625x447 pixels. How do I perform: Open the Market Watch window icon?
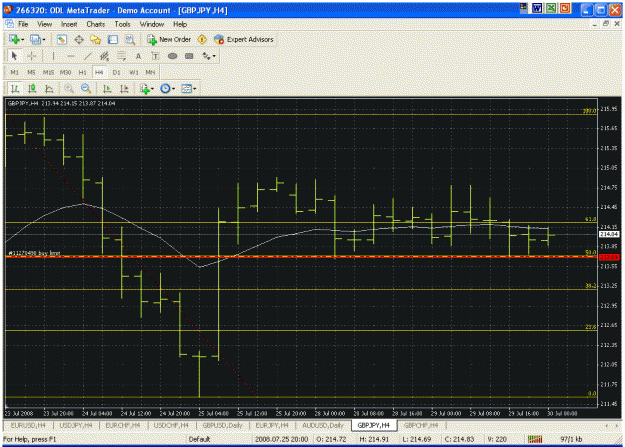pos(61,39)
